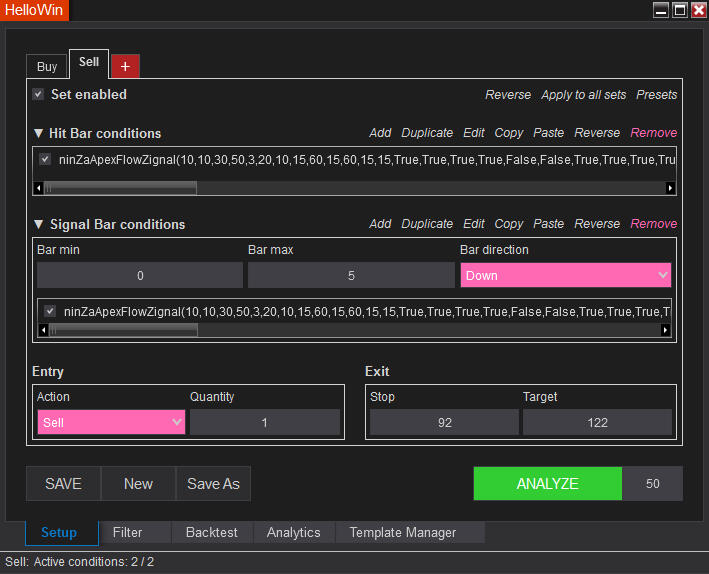
Task: Minimize the HelloWin window
Action: (661, 10)
